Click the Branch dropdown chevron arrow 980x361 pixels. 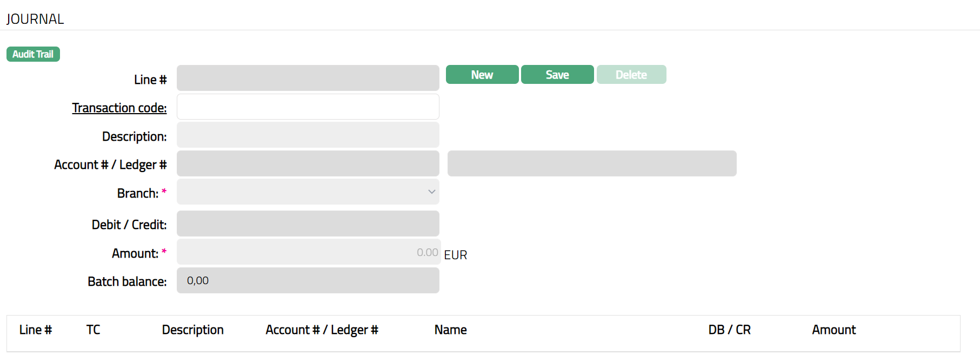pyautogui.click(x=431, y=192)
